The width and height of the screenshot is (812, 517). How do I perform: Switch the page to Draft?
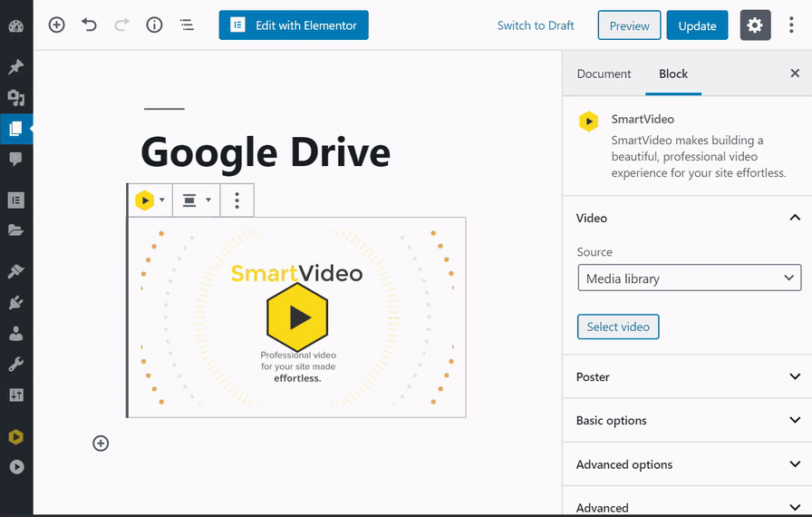tap(536, 25)
